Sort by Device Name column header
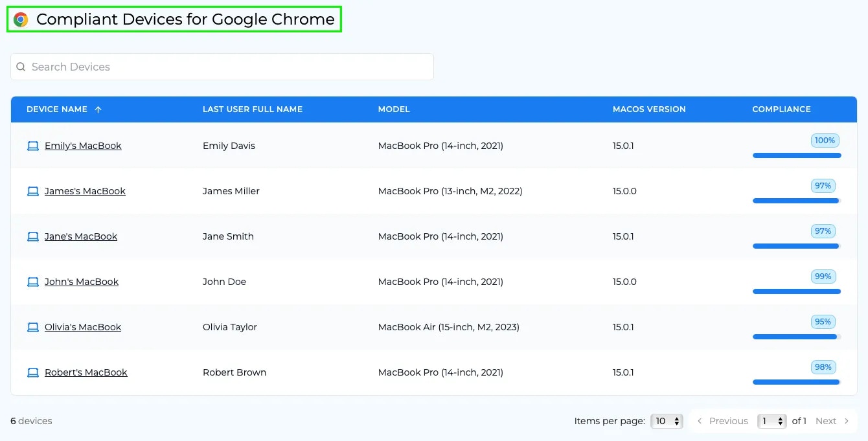Image resolution: width=868 pixels, height=441 pixels. click(x=57, y=109)
